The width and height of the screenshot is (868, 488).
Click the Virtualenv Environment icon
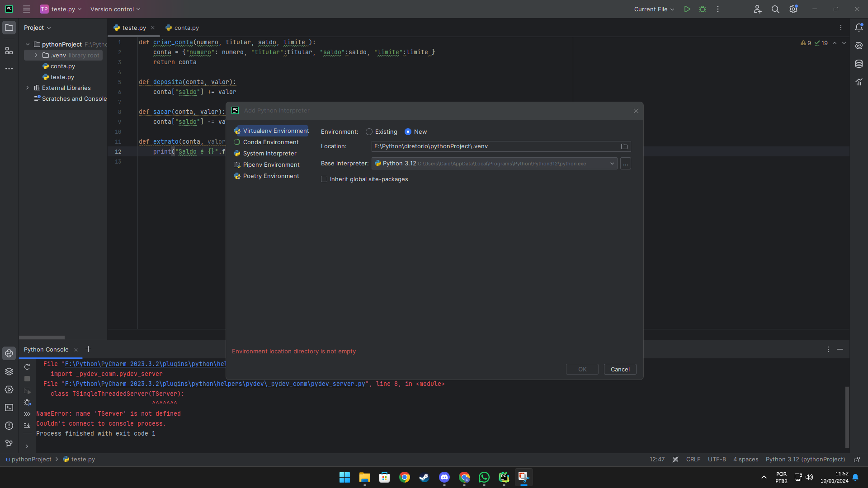(237, 131)
